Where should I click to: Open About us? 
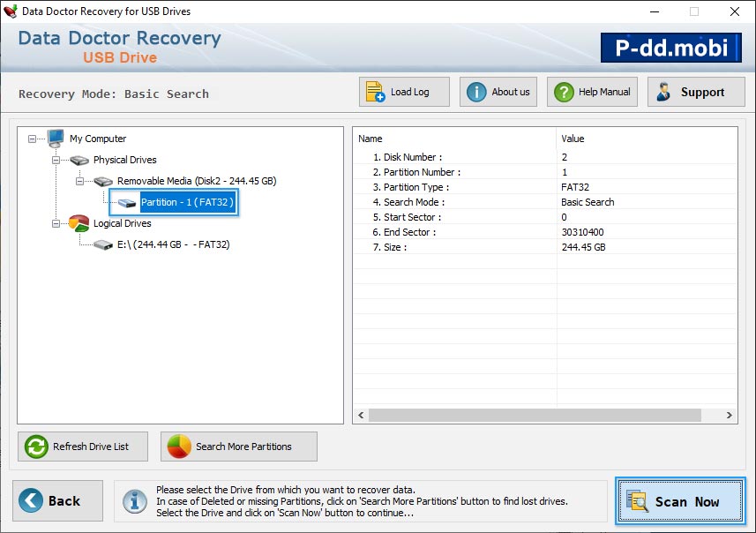pyautogui.click(x=498, y=92)
